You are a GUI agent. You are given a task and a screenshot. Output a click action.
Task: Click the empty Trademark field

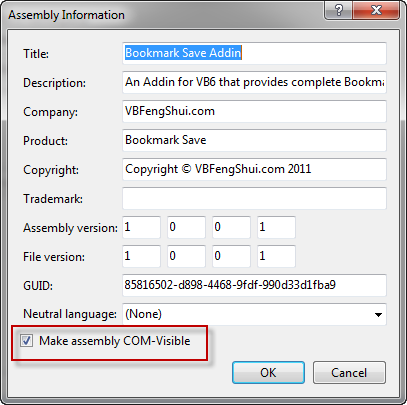pyautogui.click(x=254, y=198)
